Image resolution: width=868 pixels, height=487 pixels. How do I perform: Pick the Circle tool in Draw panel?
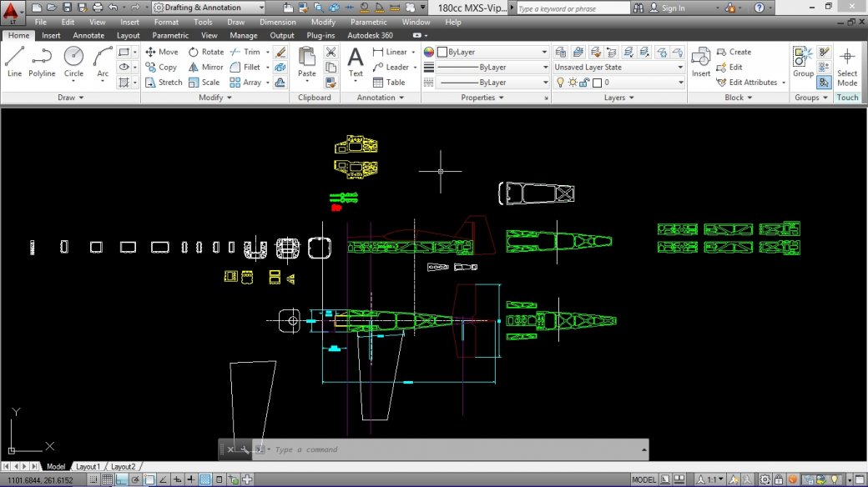coord(73,61)
